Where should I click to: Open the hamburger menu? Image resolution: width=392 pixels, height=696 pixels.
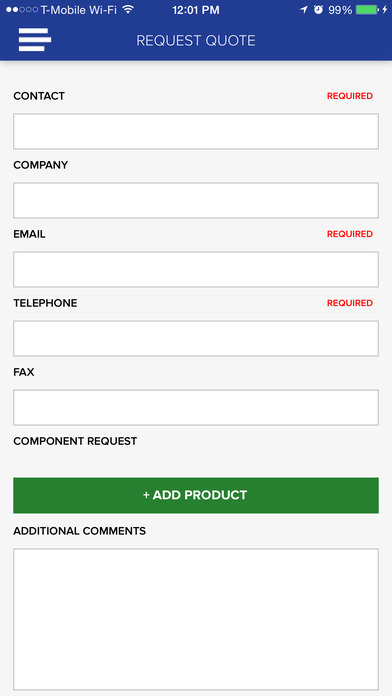tap(35, 40)
